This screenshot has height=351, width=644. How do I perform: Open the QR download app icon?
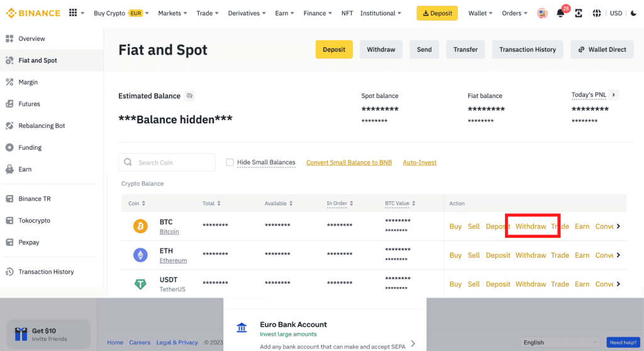pos(579,13)
